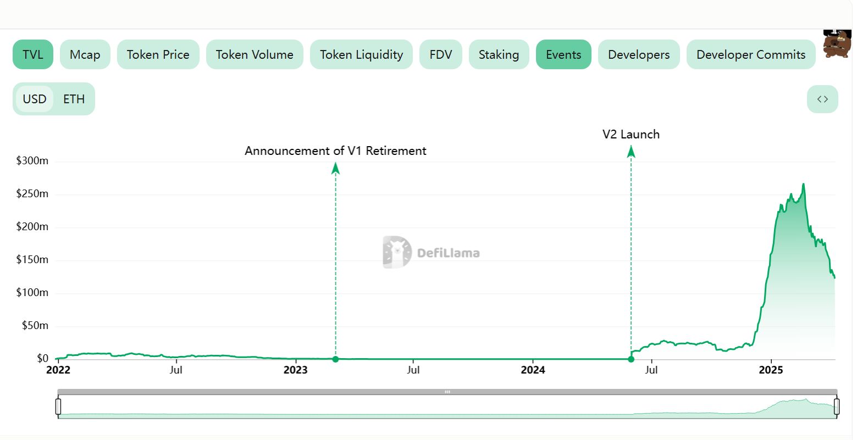Screen dimensions: 868x440
Task: Enable the Developers metric
Action: [x=638, y=54]
